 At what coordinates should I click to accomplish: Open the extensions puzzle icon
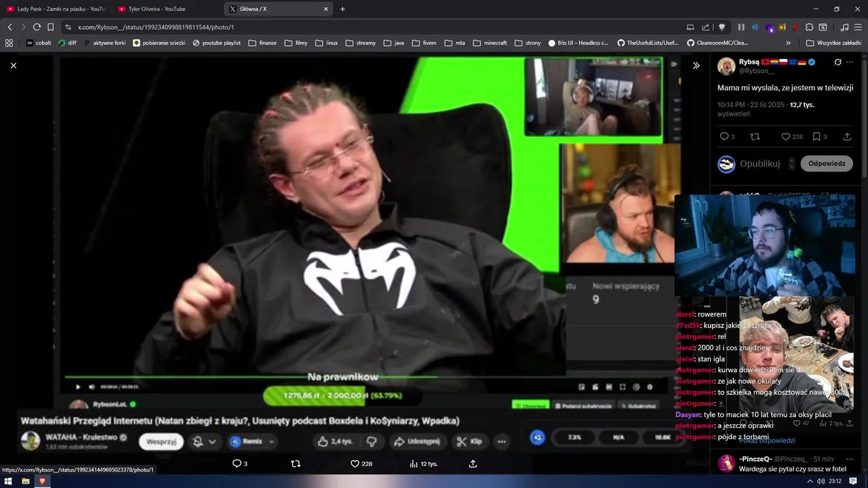(x=809, y=27)
